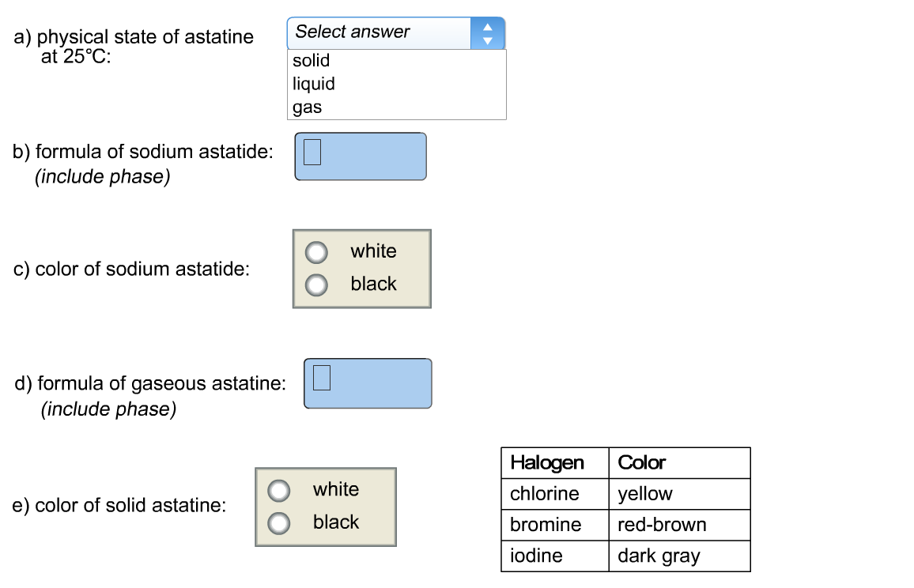
Task: Click the sodium astatide formula input box
Action: [x=361, y=156]
